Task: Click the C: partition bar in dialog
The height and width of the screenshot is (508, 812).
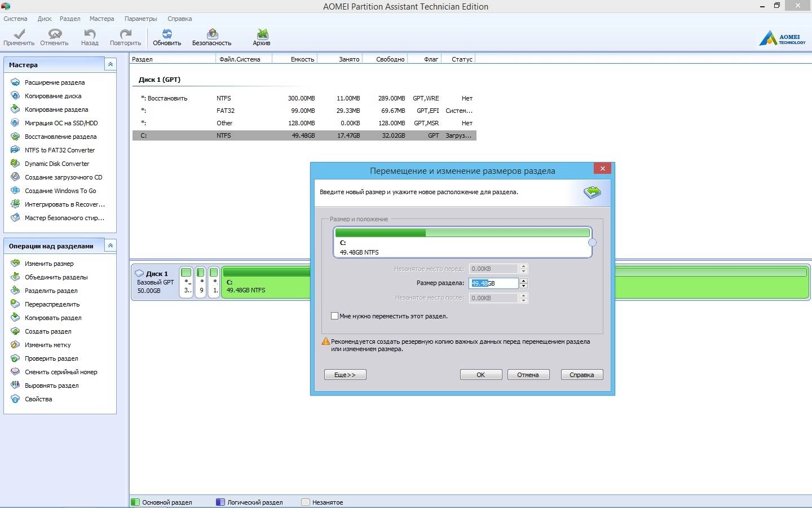Action: [x=462, y=243]
